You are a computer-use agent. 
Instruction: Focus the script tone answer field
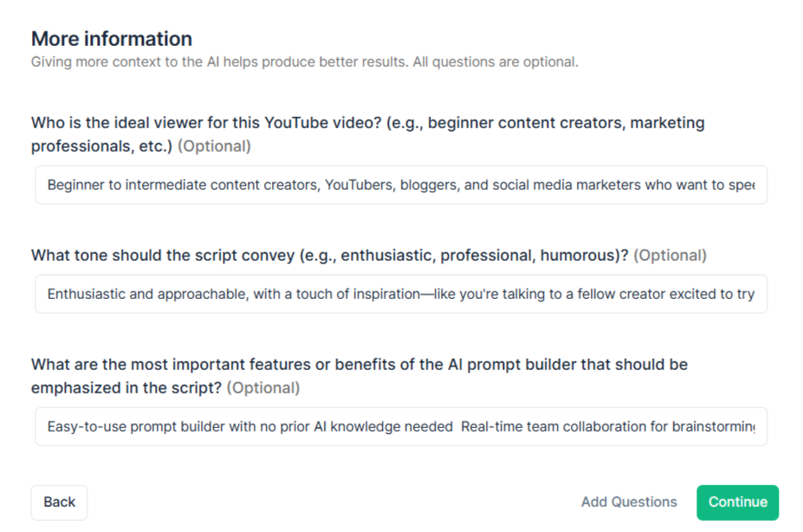401,294
